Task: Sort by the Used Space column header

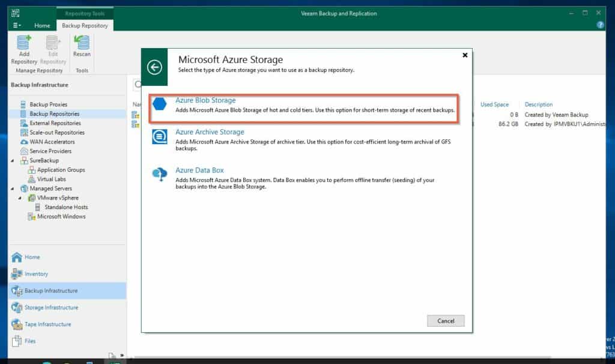Action: pos(494,105)
